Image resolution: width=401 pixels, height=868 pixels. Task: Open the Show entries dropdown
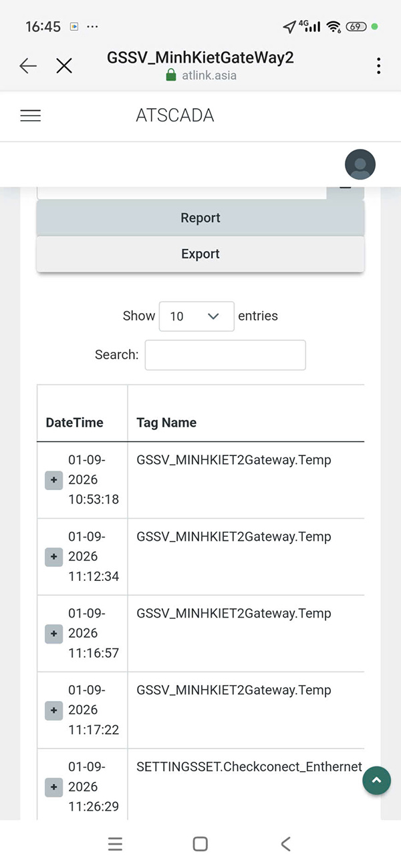click(196, 316)
